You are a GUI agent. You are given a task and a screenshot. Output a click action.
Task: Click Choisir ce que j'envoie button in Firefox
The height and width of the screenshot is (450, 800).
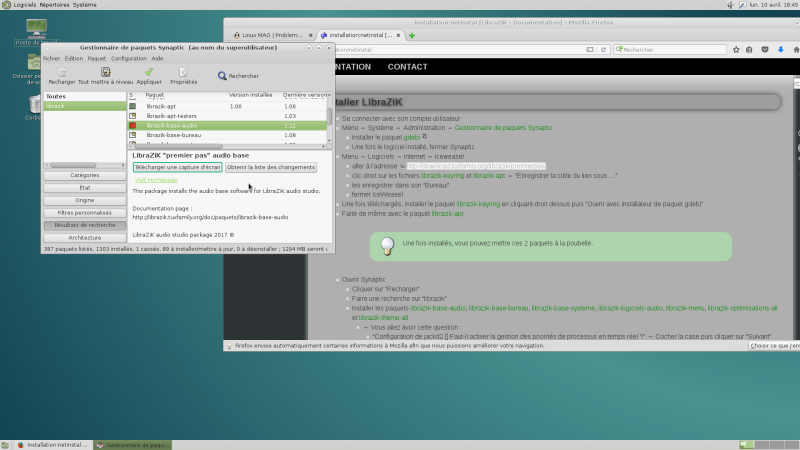coord(774,346)
